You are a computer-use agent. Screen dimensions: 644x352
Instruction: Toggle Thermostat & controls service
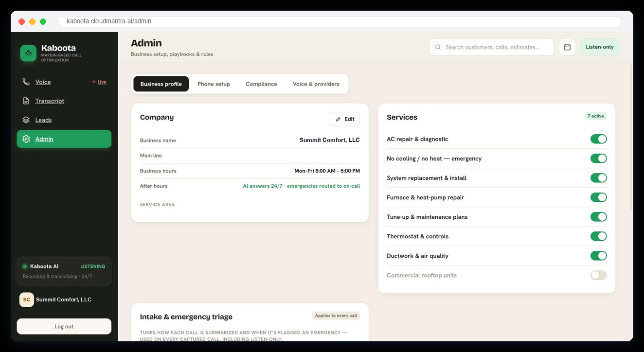point(598,236)
